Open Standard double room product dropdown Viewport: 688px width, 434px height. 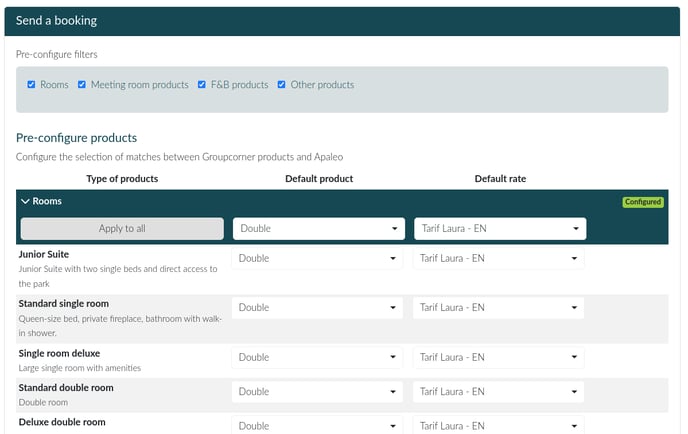(317, 391)
